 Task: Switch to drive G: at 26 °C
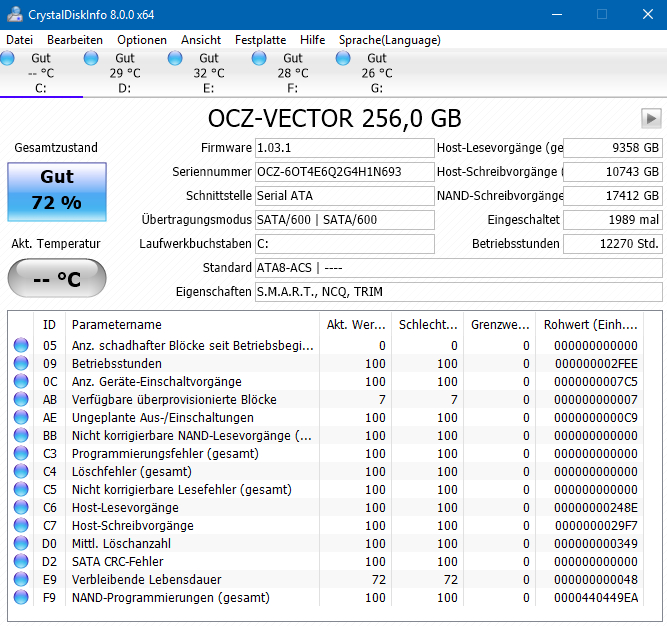point(377,73)
